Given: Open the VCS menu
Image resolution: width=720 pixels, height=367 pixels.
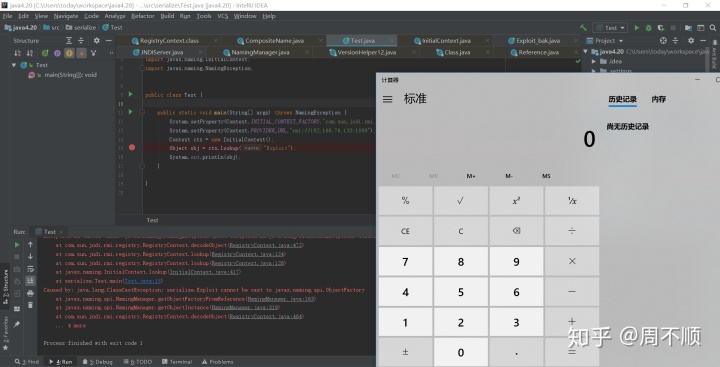Looking at the screenshot, I should click(223, 16).
